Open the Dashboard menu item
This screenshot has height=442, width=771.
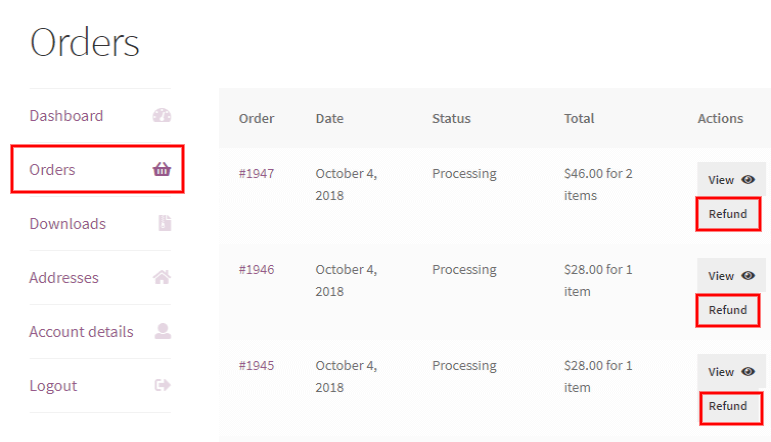tap(66, 116)
